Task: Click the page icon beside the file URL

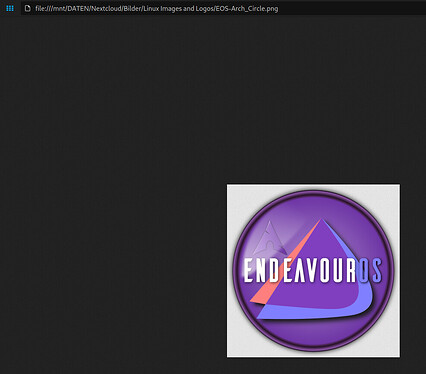Action: pos(28,8)
